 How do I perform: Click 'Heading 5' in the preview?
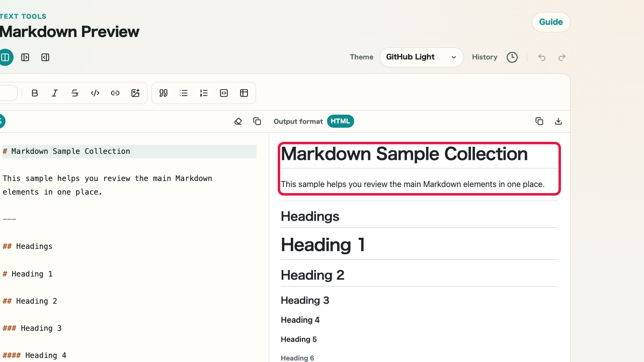coord(299,339)
